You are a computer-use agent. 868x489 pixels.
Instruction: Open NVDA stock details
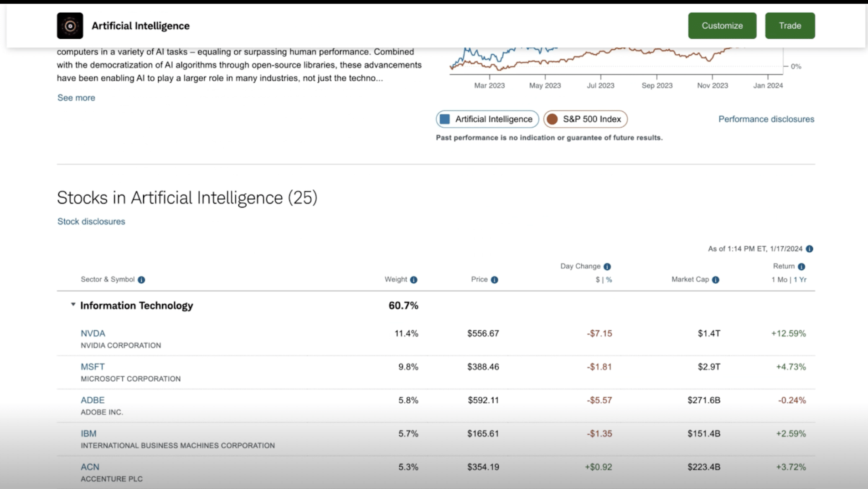[93, 333]
